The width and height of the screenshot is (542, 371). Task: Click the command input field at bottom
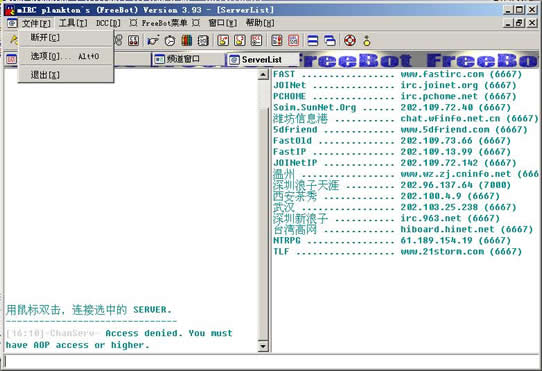click(x=271, y=362)
